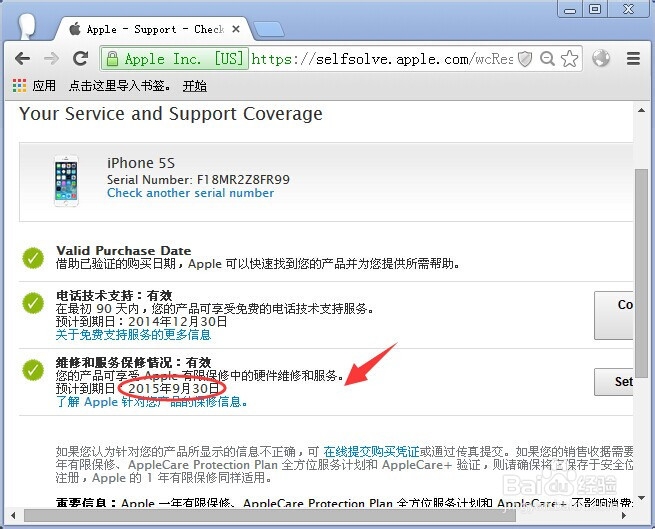Click the user profile avatar icon
This screenshot has width=655, height=529.
(x=27, y=27)
